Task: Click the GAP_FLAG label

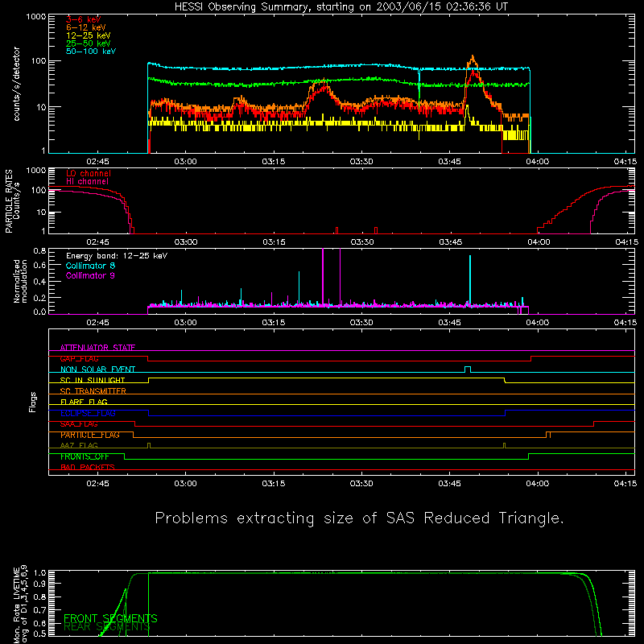Action: (x=79, y=358)
